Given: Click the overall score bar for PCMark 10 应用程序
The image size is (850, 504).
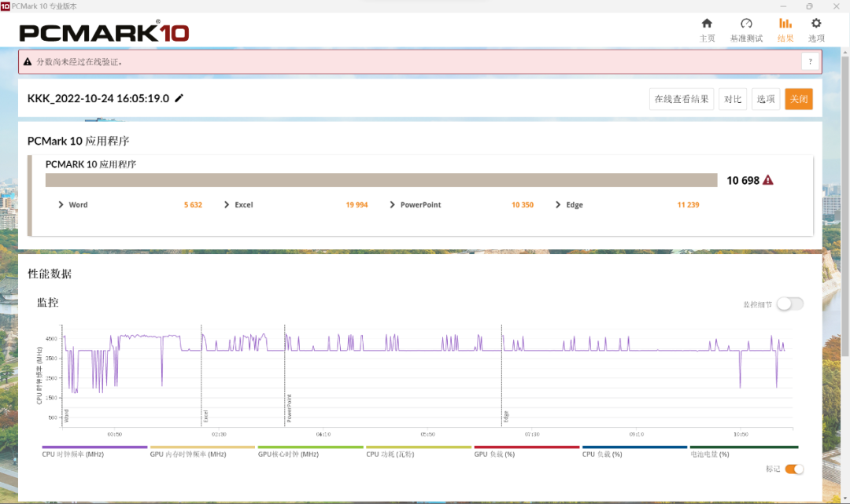Looking at the screenshot, I should click(381, 180).
